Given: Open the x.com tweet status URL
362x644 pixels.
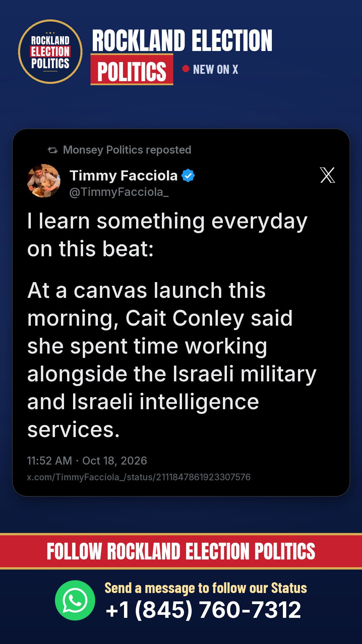Looking at the screenshot, I should [139, 477].
